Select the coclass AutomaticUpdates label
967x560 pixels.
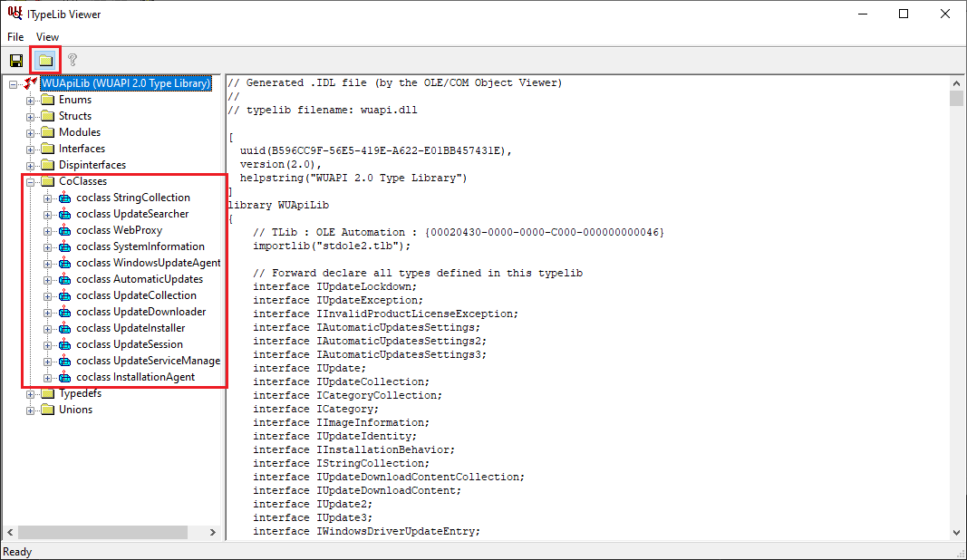point(140,279)
